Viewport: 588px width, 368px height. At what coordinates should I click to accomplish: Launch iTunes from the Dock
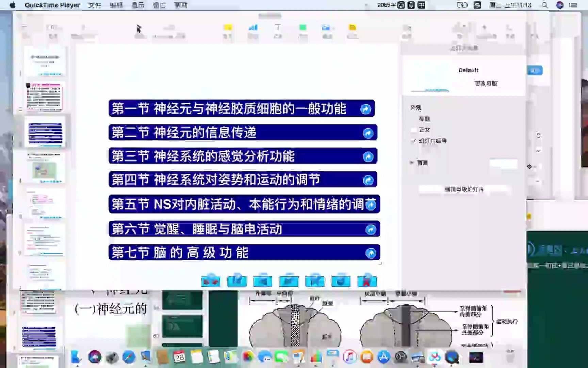pos(349,357)
